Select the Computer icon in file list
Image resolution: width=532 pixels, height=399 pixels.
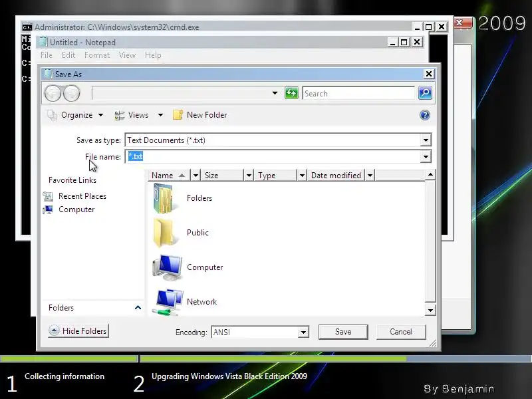pos(168,267)
